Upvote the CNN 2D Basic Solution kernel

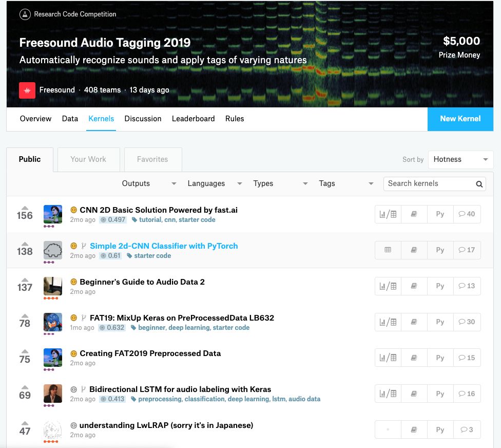tap(25, 208)
